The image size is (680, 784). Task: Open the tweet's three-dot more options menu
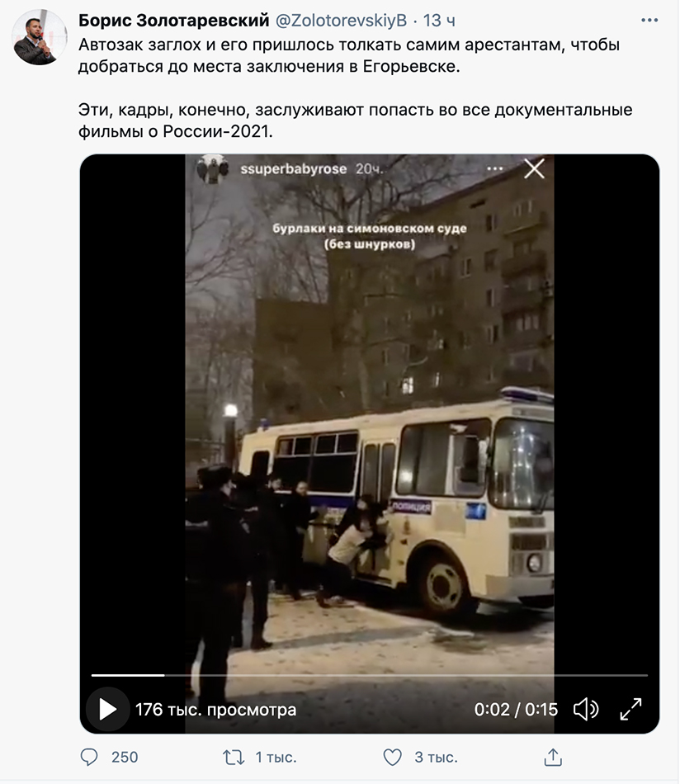(649, 21)
